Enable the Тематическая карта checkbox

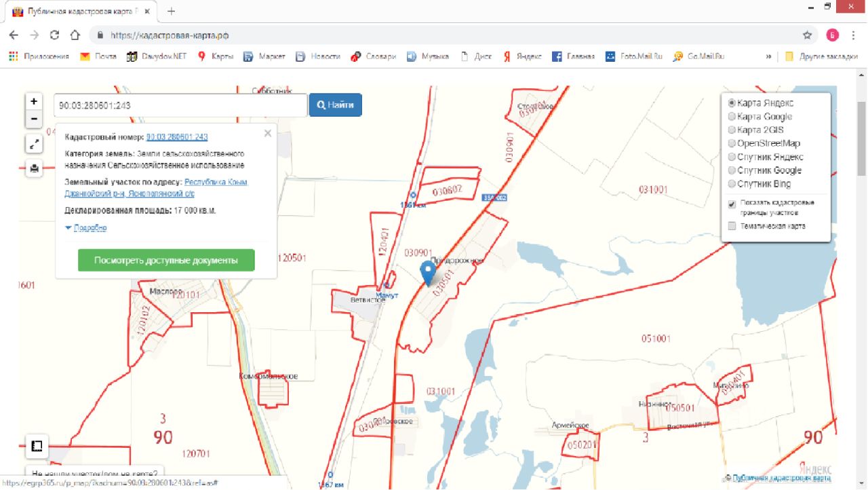point(732,226)
